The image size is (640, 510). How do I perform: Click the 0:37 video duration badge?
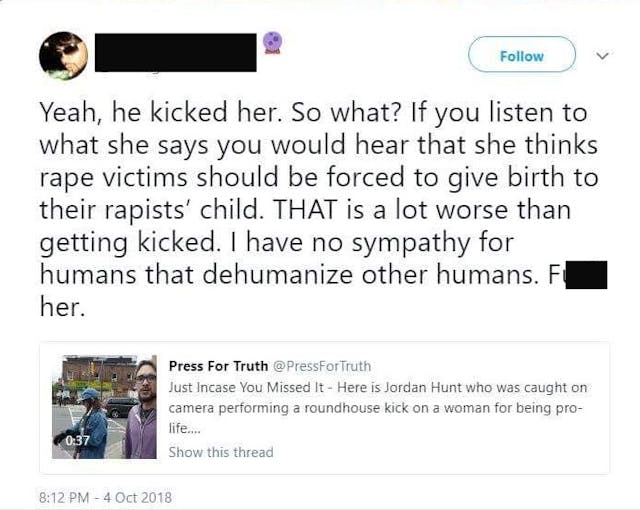pyautogui.click(x=77, y=439)
